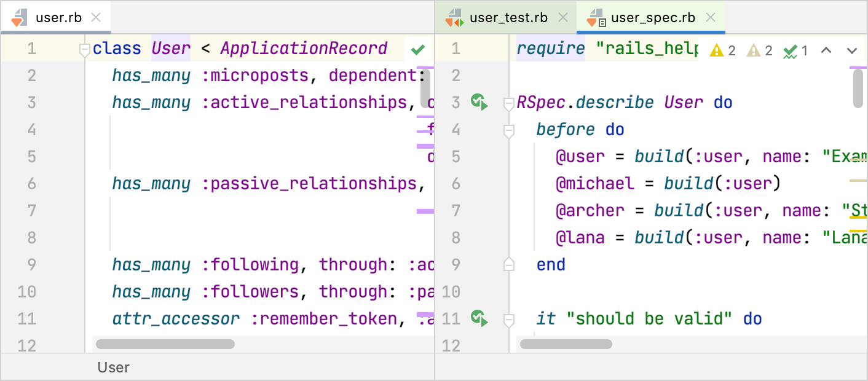
Task: Close the user.rb tab
Action: (96, 17)
